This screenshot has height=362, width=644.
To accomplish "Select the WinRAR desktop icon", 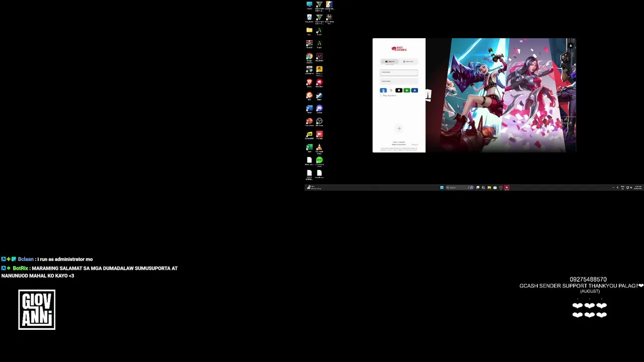I will pos(309,44).
